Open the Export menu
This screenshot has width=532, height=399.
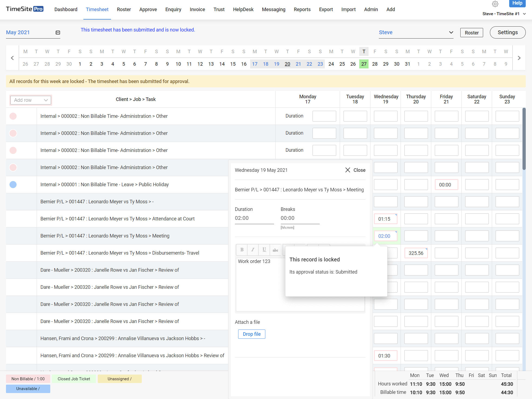[x=326, y=9]
